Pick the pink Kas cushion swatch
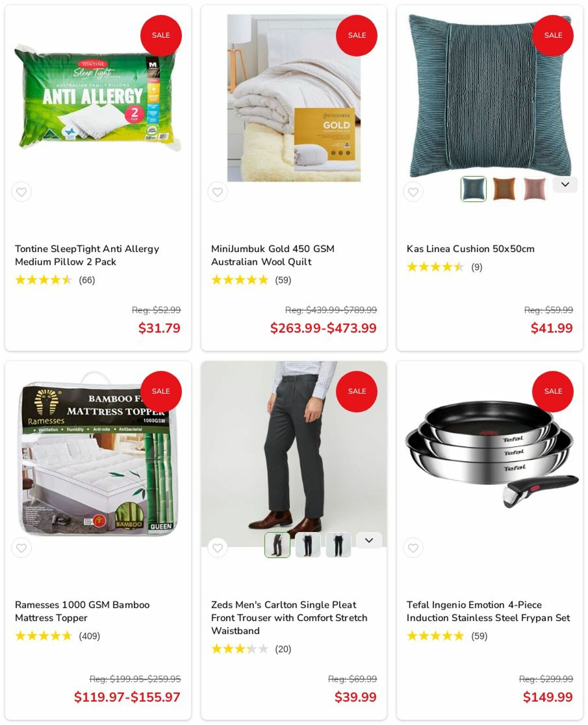The height and width of the screenshot is (725, 588). click(534, 189)
